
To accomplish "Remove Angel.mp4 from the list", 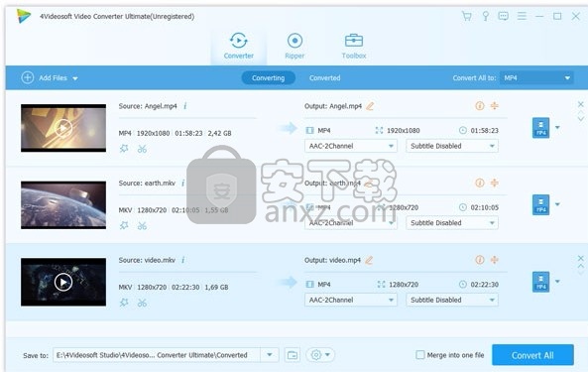I will [x=580, y=104].
